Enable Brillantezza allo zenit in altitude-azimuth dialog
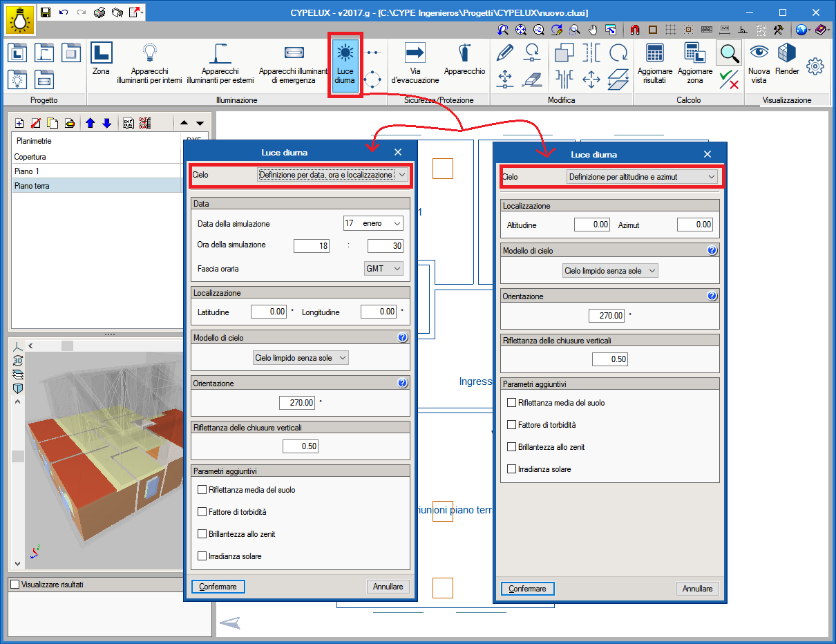The width and height of the screenshot is (836, 644). click(512, 447)
